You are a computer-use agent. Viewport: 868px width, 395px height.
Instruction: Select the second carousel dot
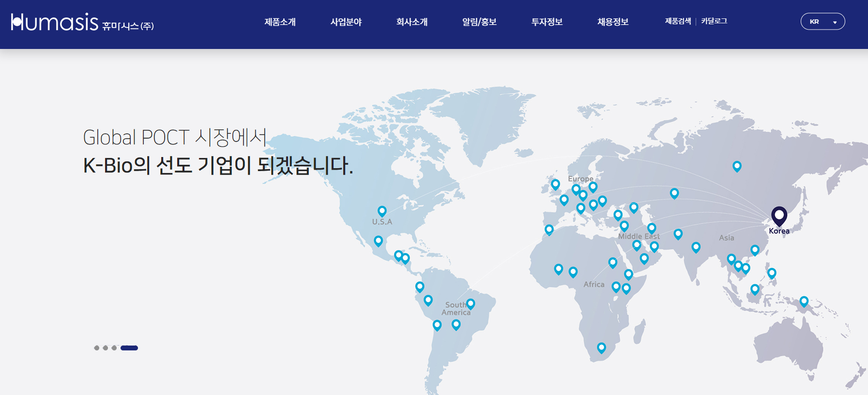pos(106,348)
